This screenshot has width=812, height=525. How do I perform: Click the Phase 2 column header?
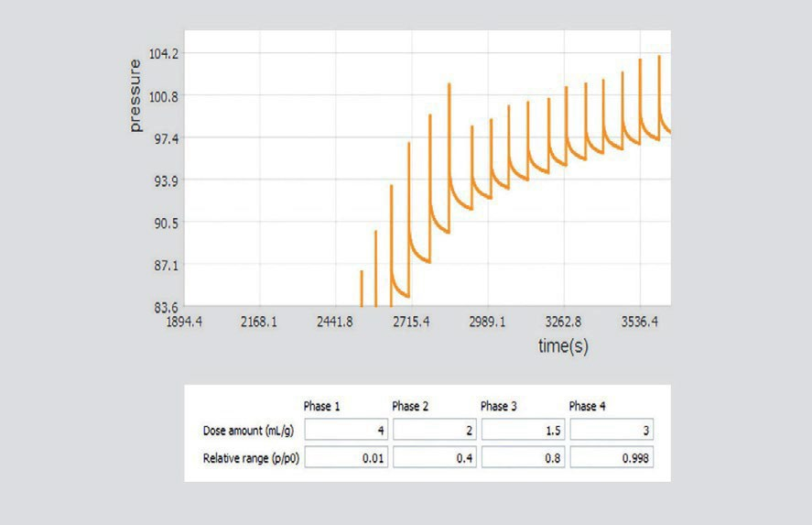(410, 406)
